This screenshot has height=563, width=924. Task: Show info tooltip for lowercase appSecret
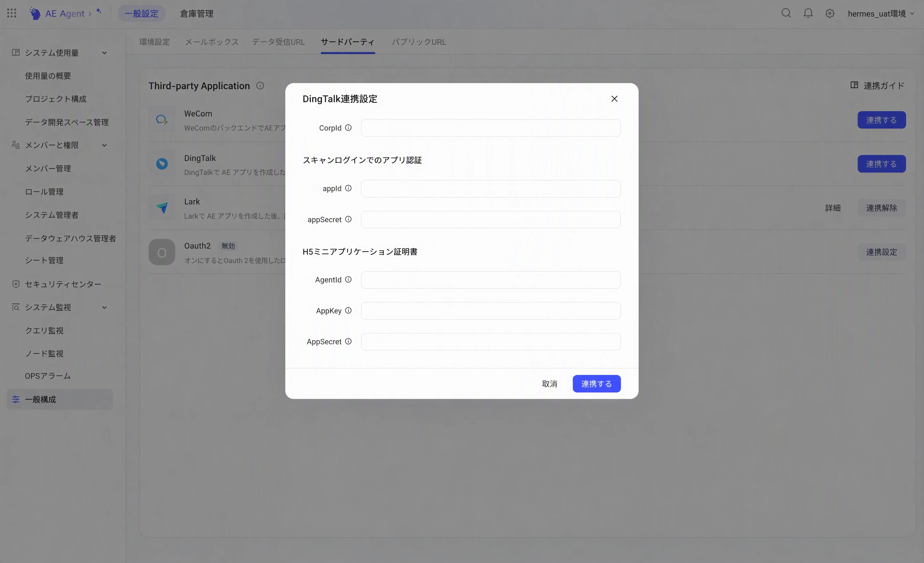(x=349, y=219)
